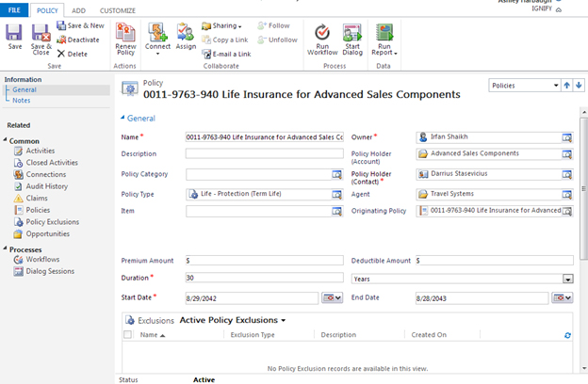The height and width of the screenshot is (384, 588).
Task: Click the Run Workflow icon
Action: click(x=322, y=36)
